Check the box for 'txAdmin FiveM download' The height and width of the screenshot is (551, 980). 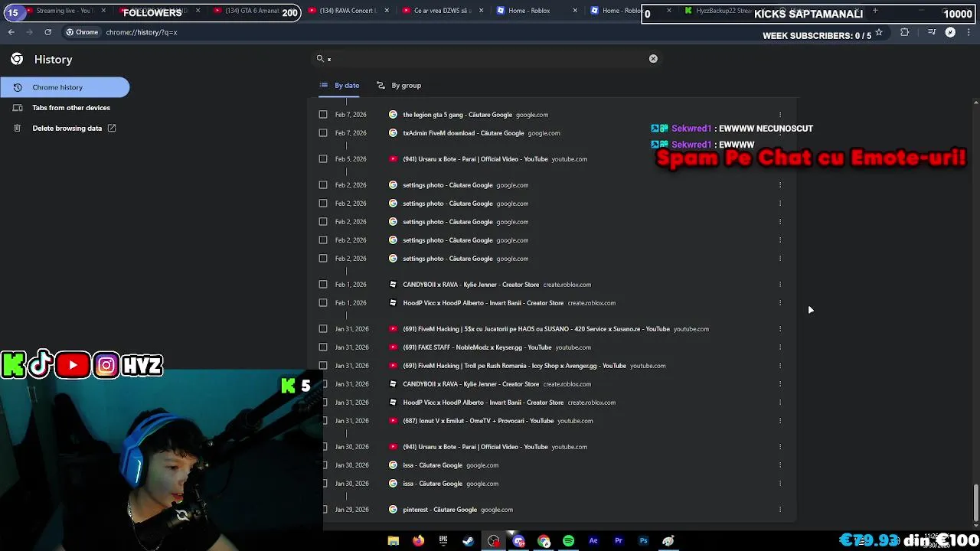click(x=323, y=133)
